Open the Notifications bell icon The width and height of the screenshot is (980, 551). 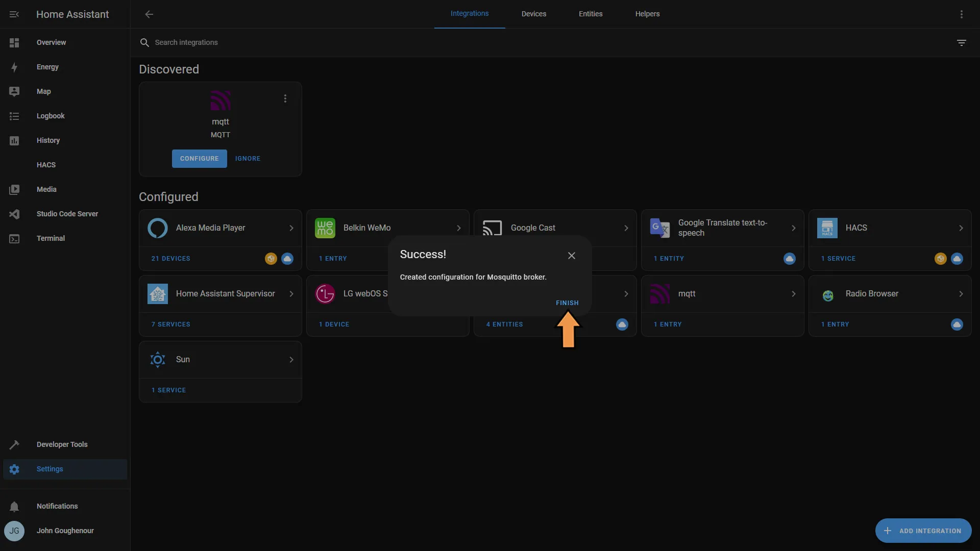click(14, 507)
